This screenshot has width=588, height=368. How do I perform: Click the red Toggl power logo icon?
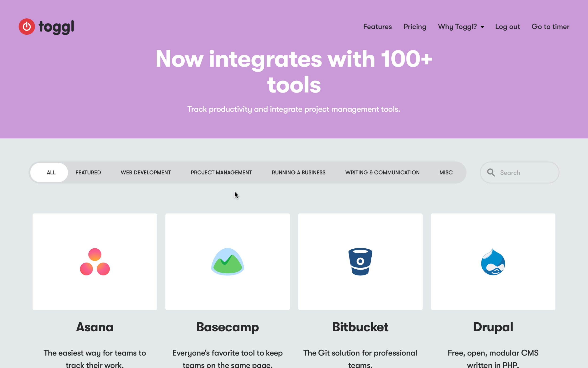tap(27, 27)
